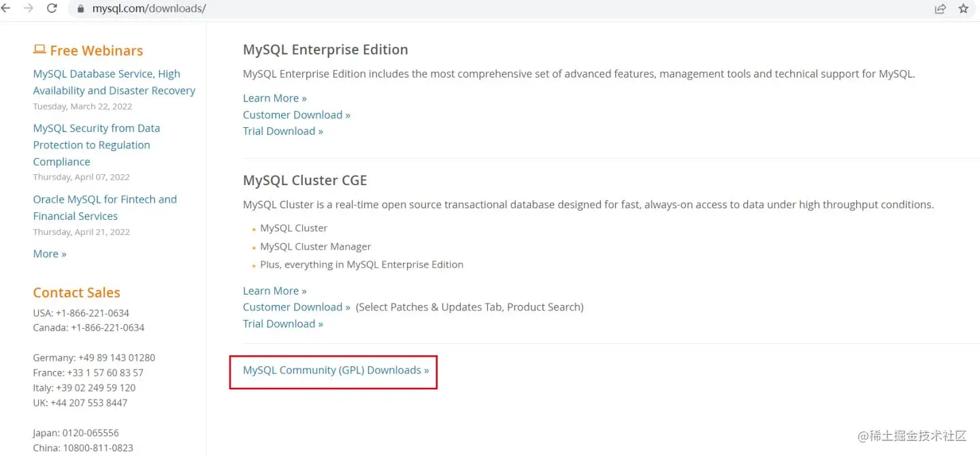Click More link under Free Webinars
This screenshot has height=456, width=980.
tap(50, 254)
